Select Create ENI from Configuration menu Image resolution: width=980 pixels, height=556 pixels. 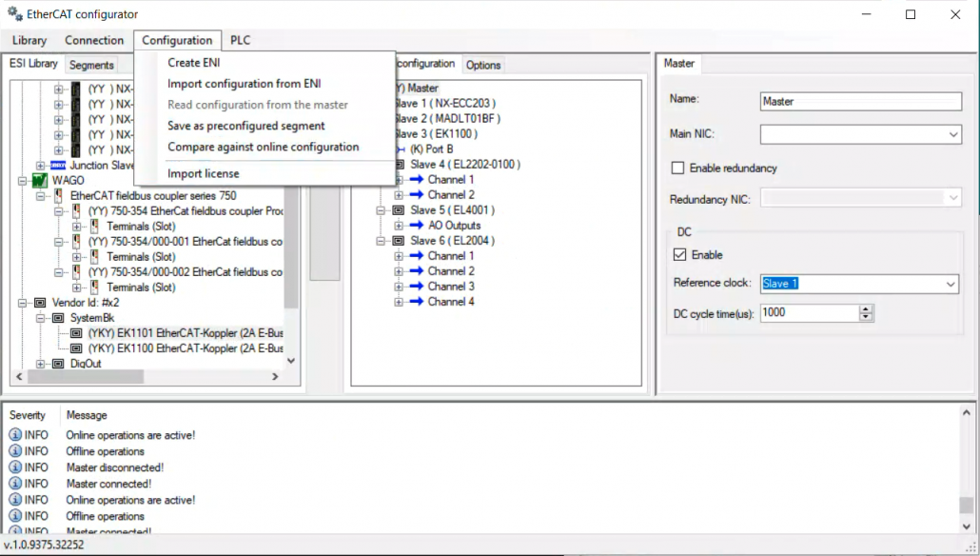coord(194,63)
